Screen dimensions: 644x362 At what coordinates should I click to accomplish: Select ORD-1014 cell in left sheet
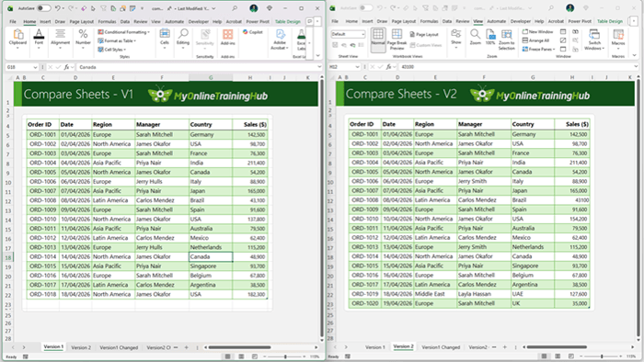click(42, 257)
